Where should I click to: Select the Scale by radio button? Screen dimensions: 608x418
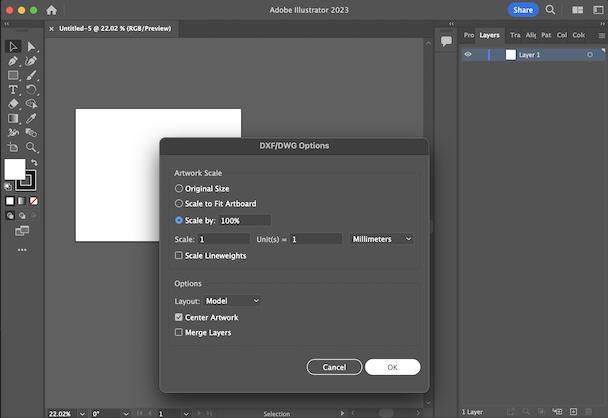click(179, 220)
